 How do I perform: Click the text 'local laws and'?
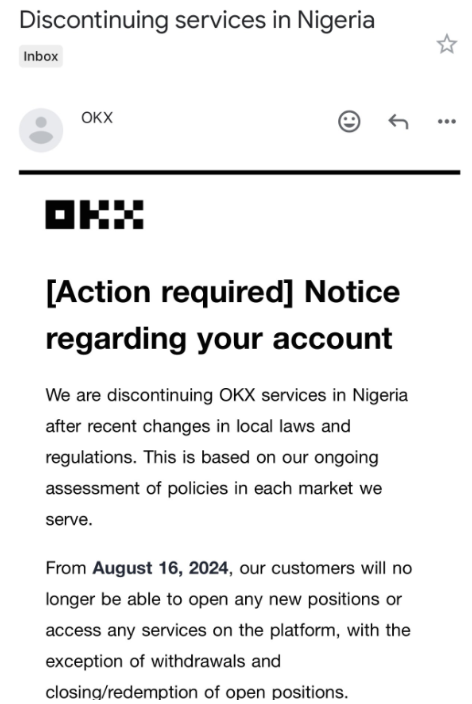coord(294,426)
